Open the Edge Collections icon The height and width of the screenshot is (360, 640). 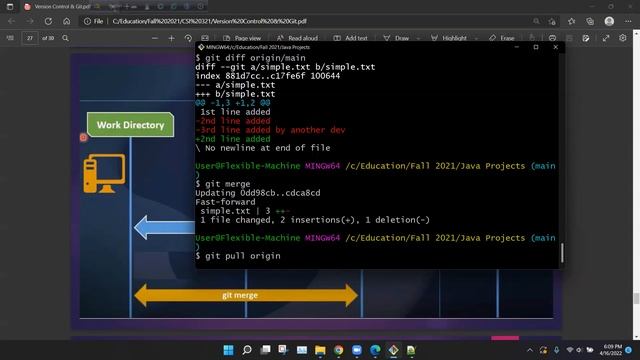(590, 21)
